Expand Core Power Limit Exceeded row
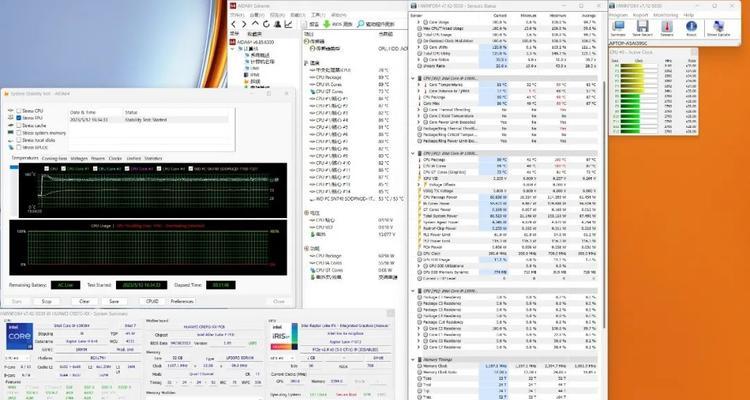The height and width of the screenshot is (400, 750). pyautogui.click(x=419, y=122)
